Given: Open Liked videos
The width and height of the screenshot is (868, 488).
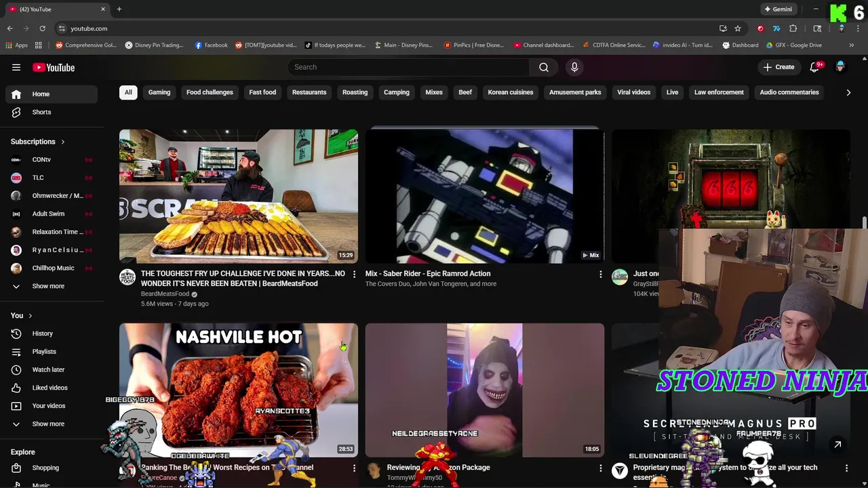Looking at the screenshot, I should click(x=52, y=388).
